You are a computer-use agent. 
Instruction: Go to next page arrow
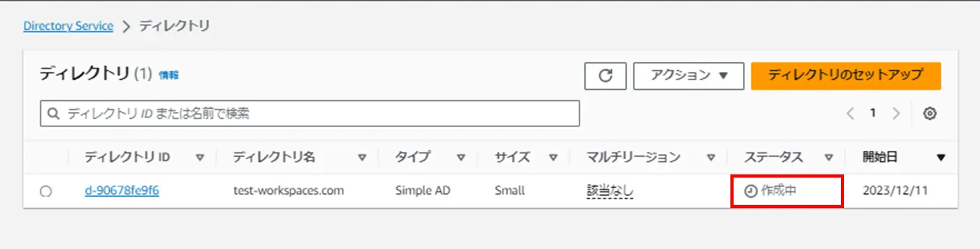896,114
